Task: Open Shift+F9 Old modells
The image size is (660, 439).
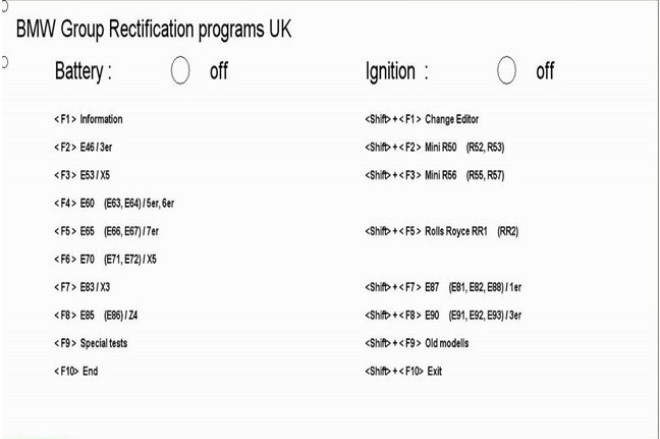Action: (417, 343)
